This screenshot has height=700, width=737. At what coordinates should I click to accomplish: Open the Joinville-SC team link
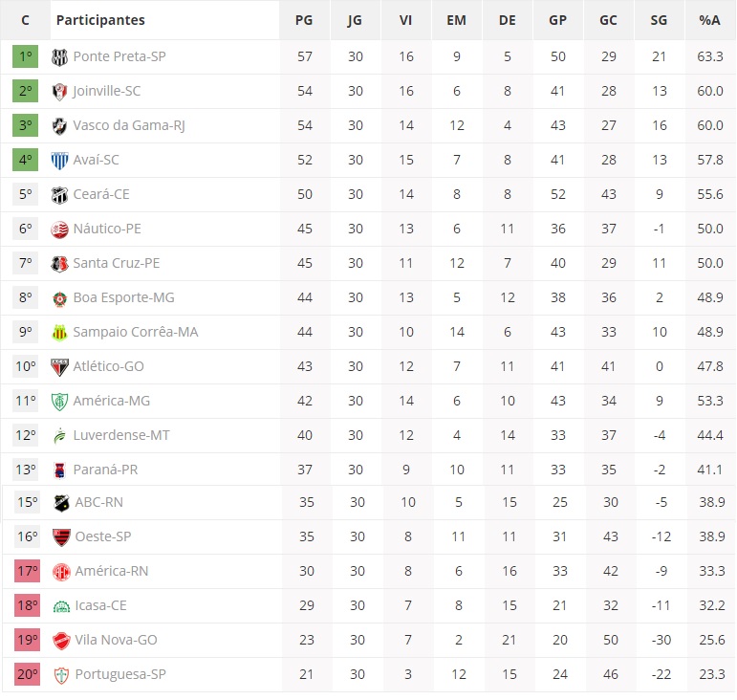pyautogui.click(x=107, y=91)
